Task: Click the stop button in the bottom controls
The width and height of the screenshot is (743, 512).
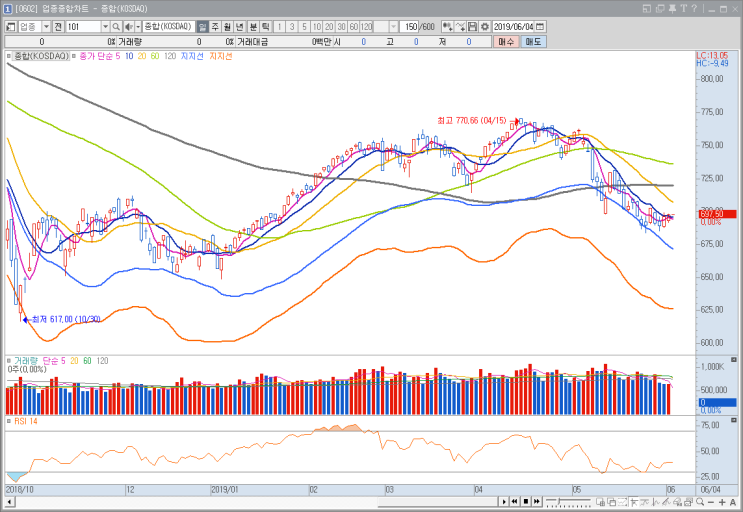Action: point(526,502)
